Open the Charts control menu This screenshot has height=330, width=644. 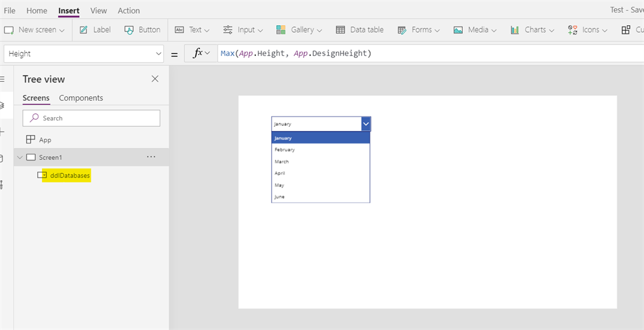532,30
